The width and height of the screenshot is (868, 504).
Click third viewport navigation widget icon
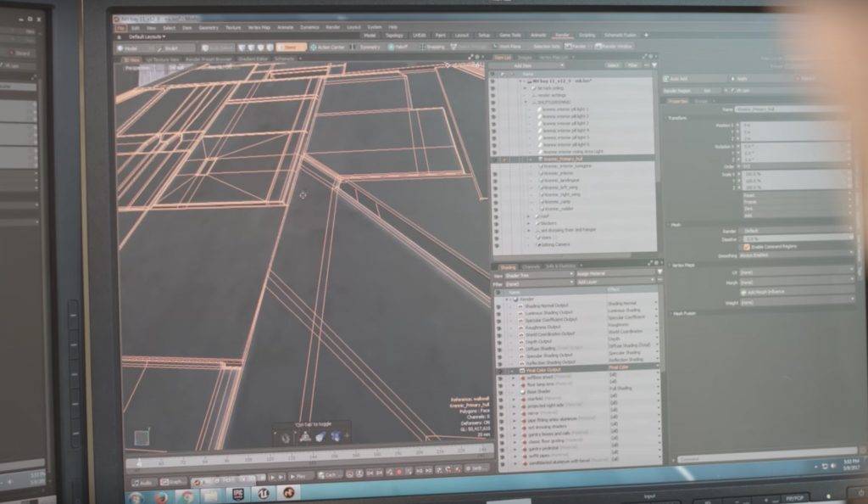point(320,437)
